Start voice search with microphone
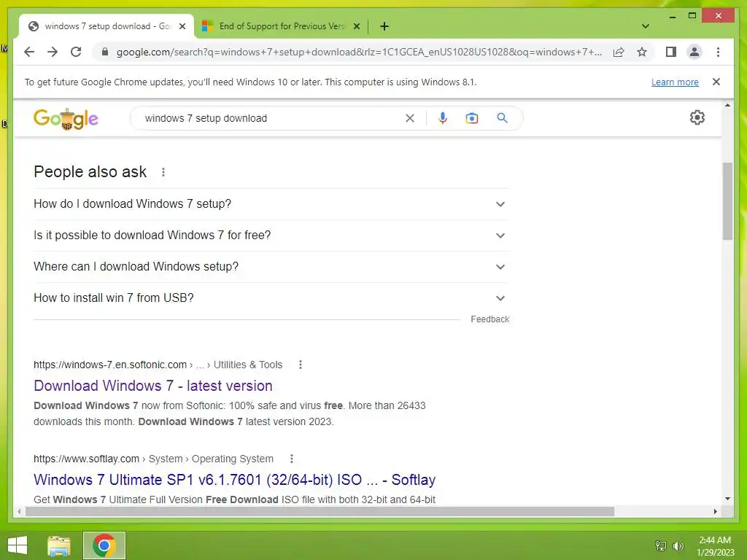Viewport: 747px width, 560px height. pyautogui.click(x=443, y=118)
